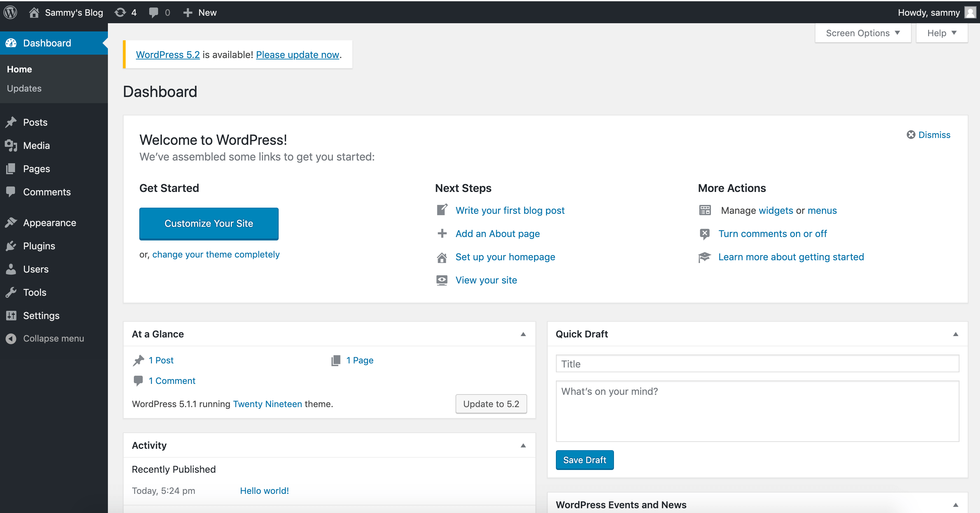Viewport: 980px width, 513px height.
Task: Click the Title input field
Action: [x=758, y=364]
